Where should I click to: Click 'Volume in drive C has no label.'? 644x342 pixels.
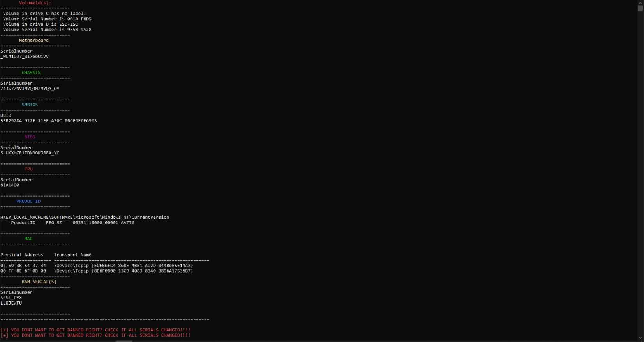44,14
